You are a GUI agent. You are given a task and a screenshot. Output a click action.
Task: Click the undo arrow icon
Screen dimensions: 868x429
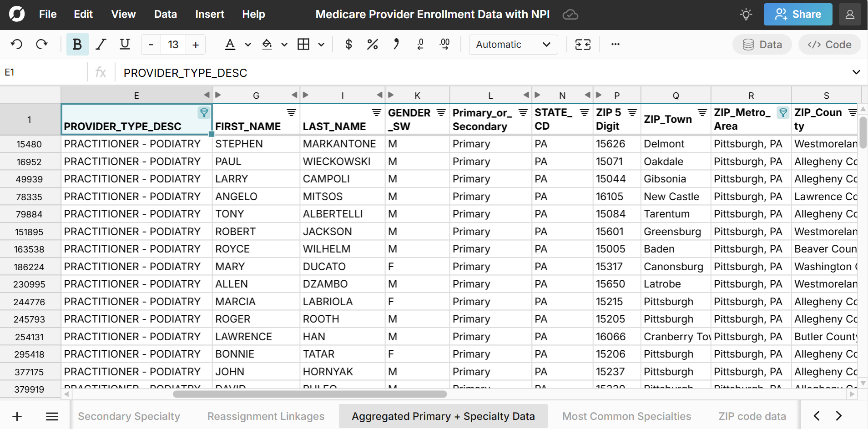(x=17, y=45)
